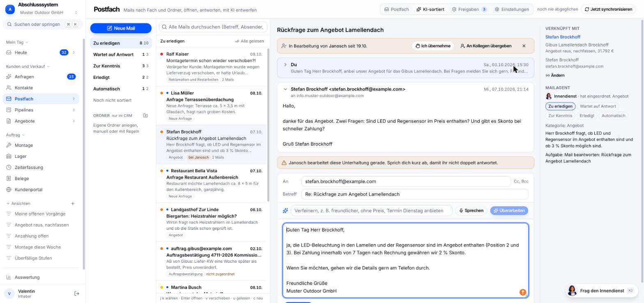Select the Zur Kenntnis chip in Mailagent
Image resolution: width=644 pixels, height=303 pixels.
pos(560,116)
